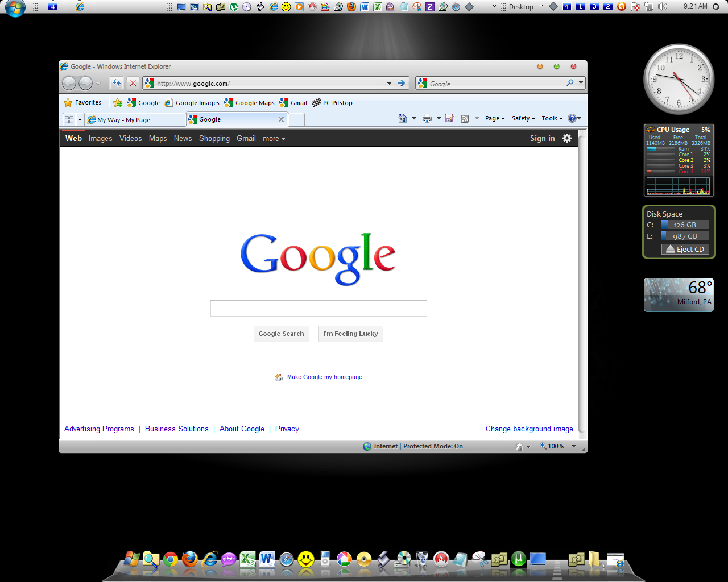728x582 pixels.
Task: Click Firefox icon in top quick launch
Action: [x=351, y=7]
